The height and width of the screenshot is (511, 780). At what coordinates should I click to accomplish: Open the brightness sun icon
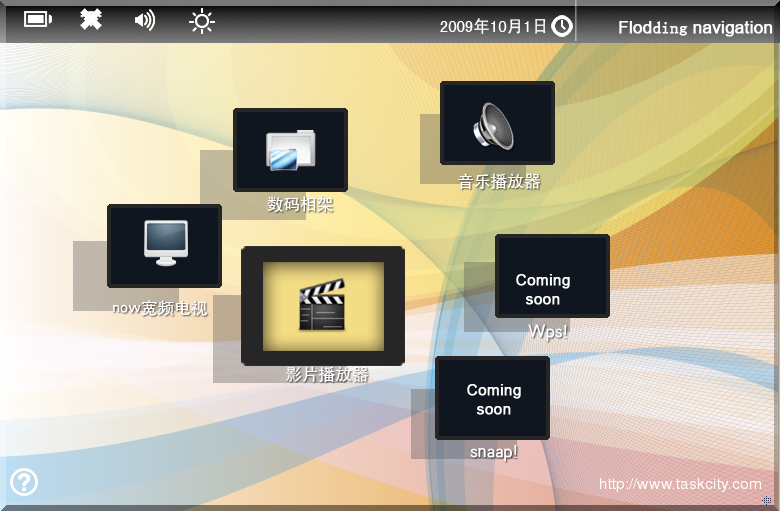click(x=202, y=21)
